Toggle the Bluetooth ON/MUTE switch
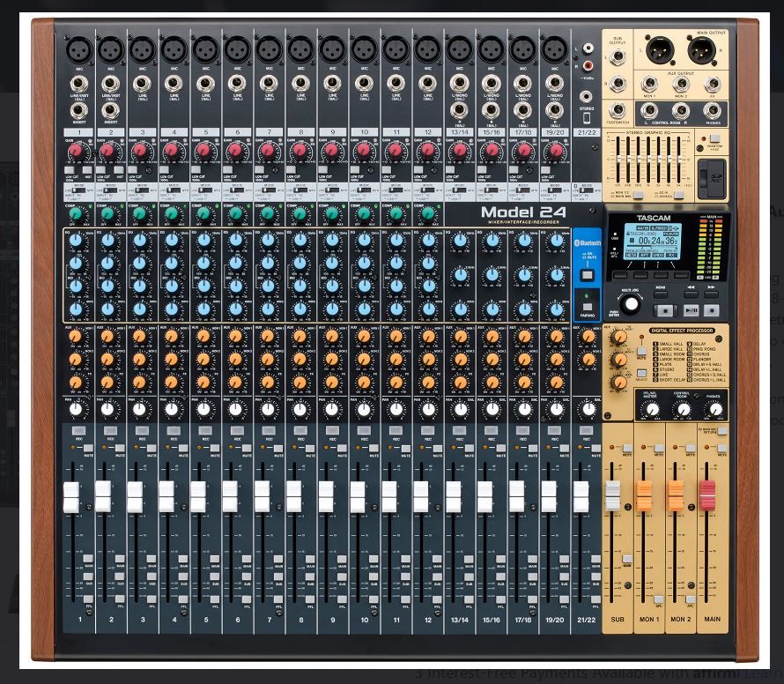784x684 pixels. 588,275
